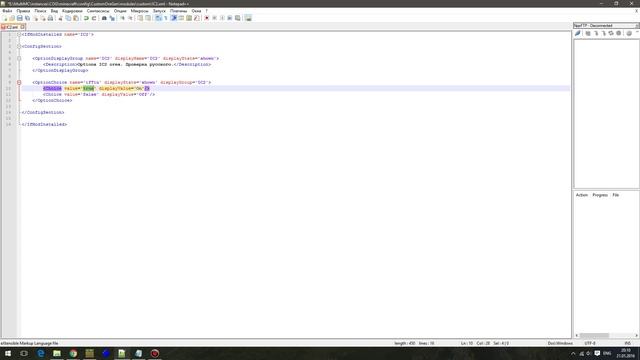Viewport: 640px width, 360px height.
Task: Open the Action Center notification icon
Action: 597,353
